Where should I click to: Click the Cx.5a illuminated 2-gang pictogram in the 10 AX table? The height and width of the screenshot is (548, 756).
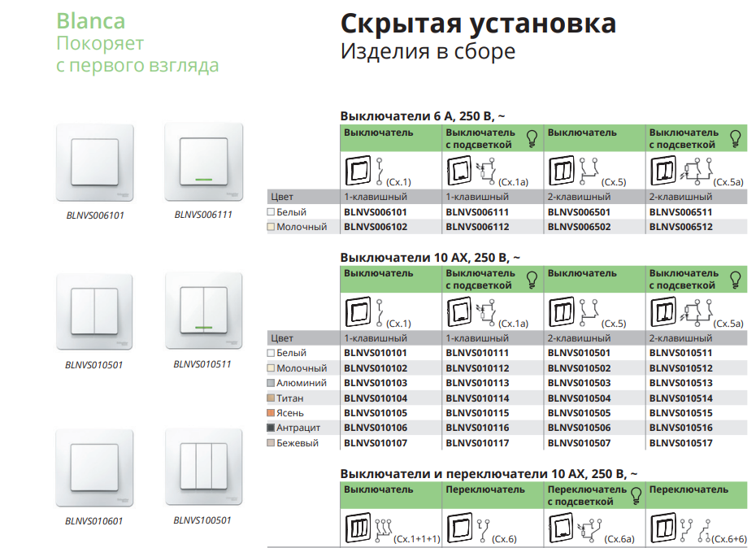[x=663, y=311]
